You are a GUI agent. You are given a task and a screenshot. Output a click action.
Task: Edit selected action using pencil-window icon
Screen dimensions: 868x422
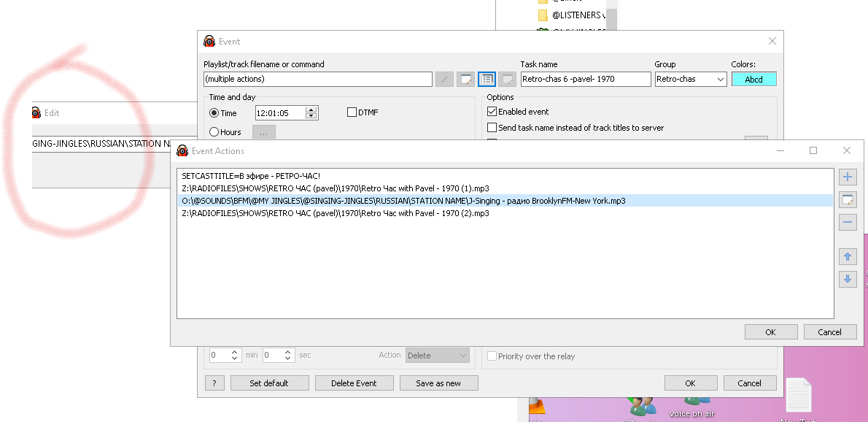coord(848,200)
